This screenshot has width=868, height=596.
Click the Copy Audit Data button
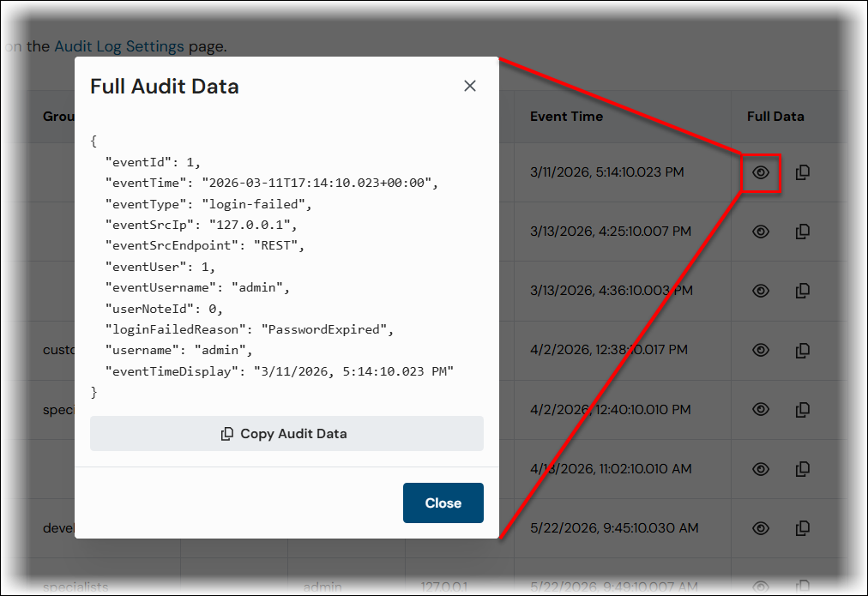(x=286, y=433)
